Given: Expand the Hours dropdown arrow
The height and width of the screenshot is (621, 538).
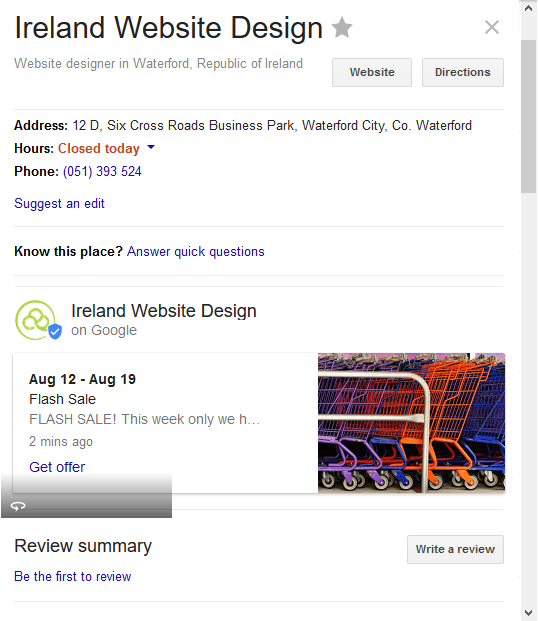Looking at the screenshot, I should point(151,147).
